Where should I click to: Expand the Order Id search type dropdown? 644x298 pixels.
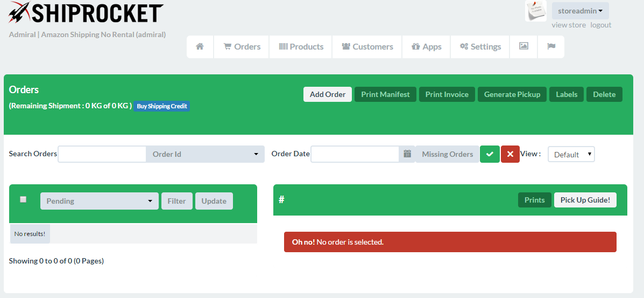click(x=205, y=154)
